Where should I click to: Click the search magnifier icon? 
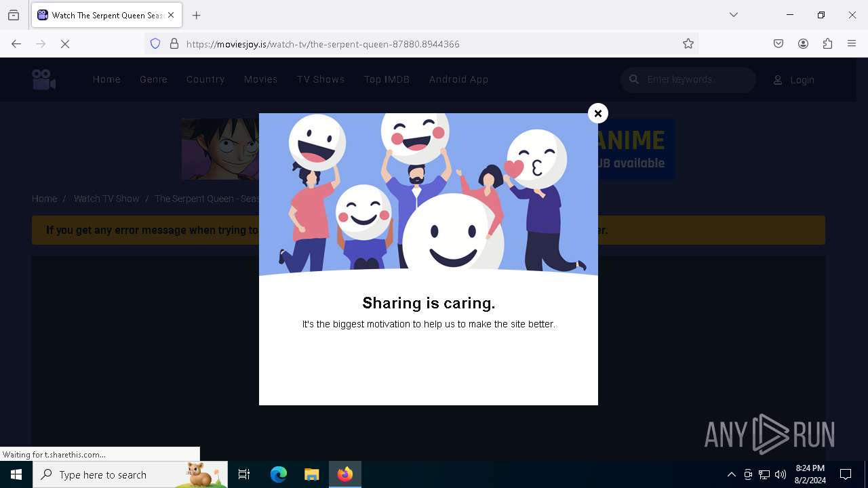tap(634, 79)
